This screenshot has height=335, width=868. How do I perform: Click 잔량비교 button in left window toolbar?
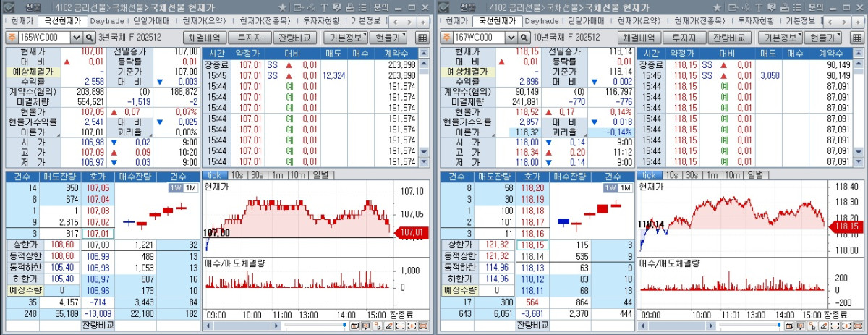tap(295, 38)
